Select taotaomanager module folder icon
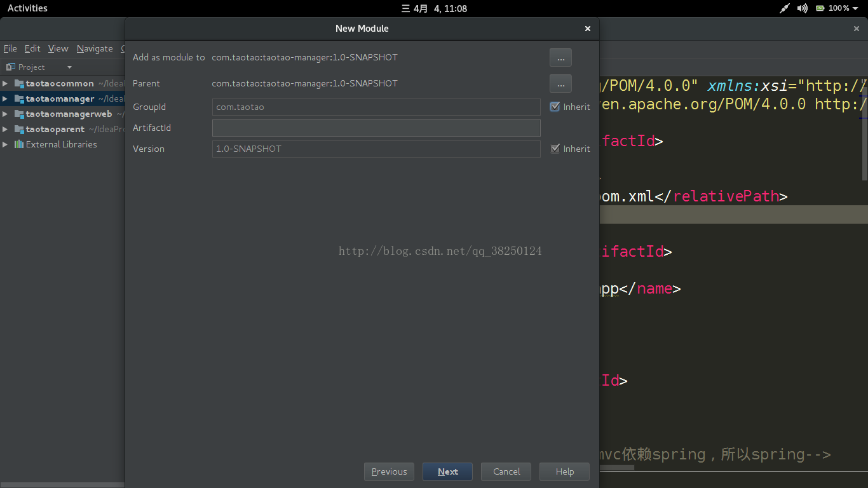868x488 pixels. tap(19, 98)
